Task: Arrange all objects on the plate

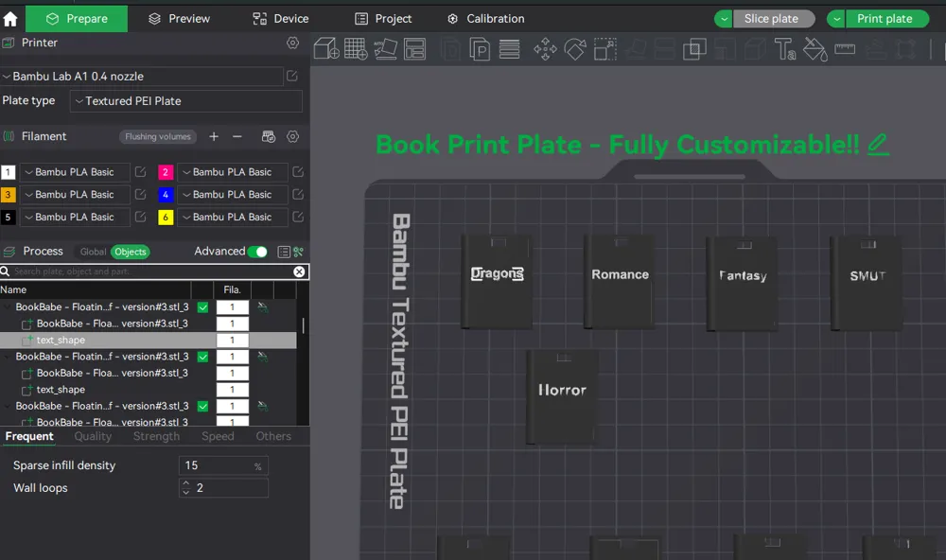Action: tap(414, 49)
